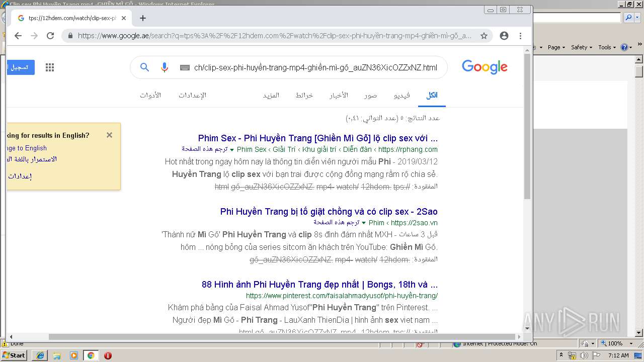
Task: Open a new Chrome tab with plus button
Action: point(143,18)
